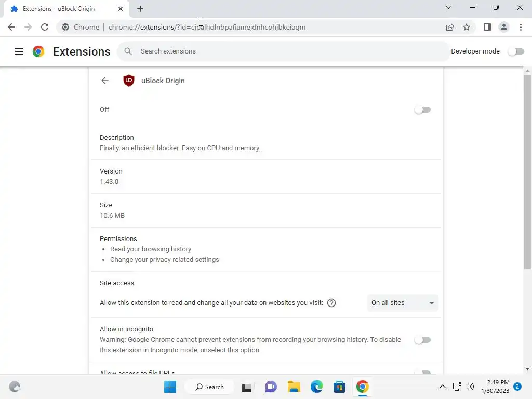532x399 pixels.
Task: Launch Microsoft Edge from the taskbar
Action: [316, 387]
